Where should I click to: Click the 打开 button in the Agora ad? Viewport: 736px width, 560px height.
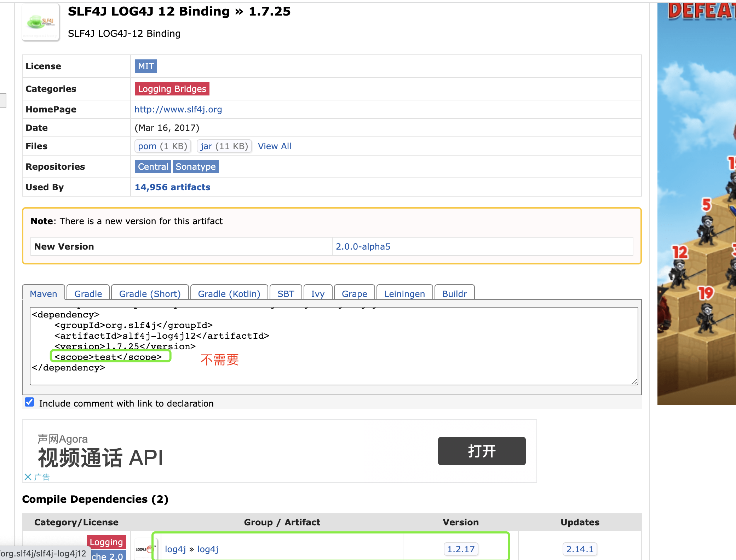482,451
